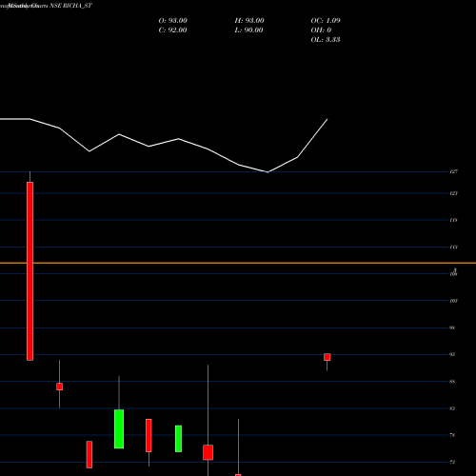The width and height of the screenshot is (476, 476).
Task: Click the OC: 1.09 reading
Action: 326,21
